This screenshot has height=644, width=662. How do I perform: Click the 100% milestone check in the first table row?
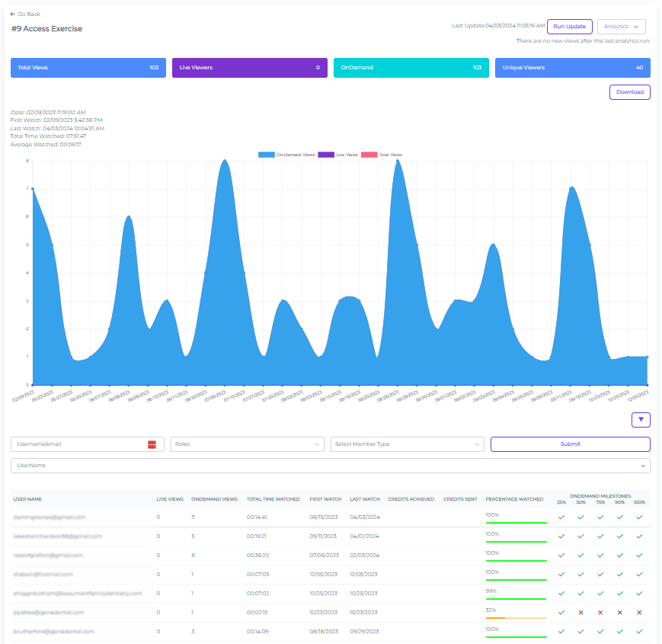click(x=639, y=517)
